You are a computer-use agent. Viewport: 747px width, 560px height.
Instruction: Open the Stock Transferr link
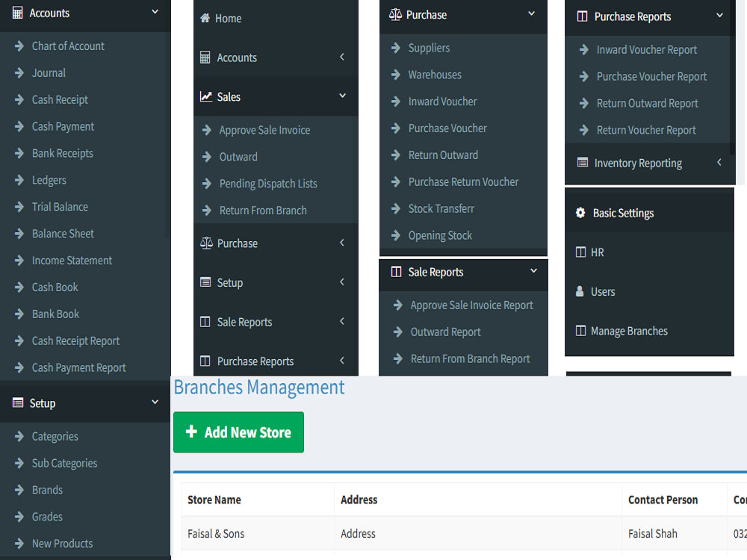[441, 208]
